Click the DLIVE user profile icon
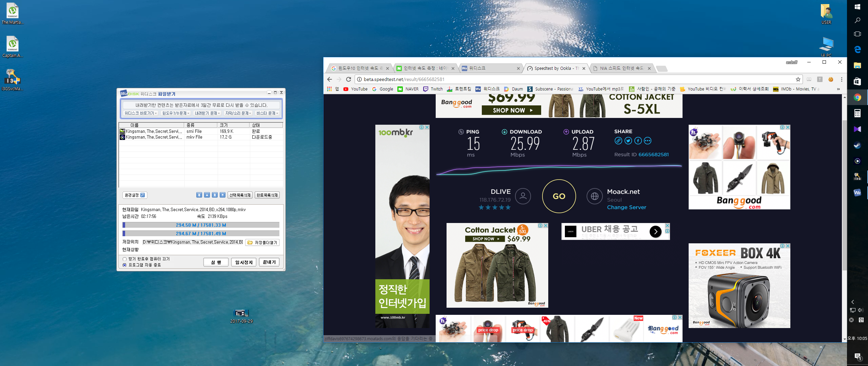 click(x=523, y=196)
